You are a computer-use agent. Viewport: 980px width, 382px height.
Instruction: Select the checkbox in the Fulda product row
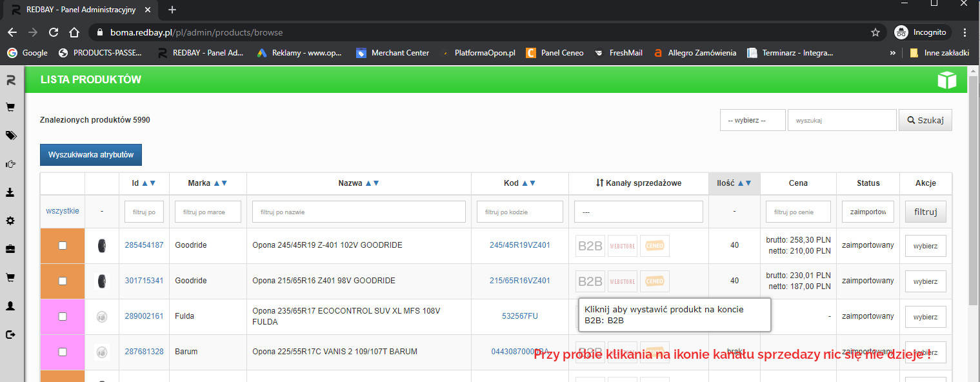point(63,316)
